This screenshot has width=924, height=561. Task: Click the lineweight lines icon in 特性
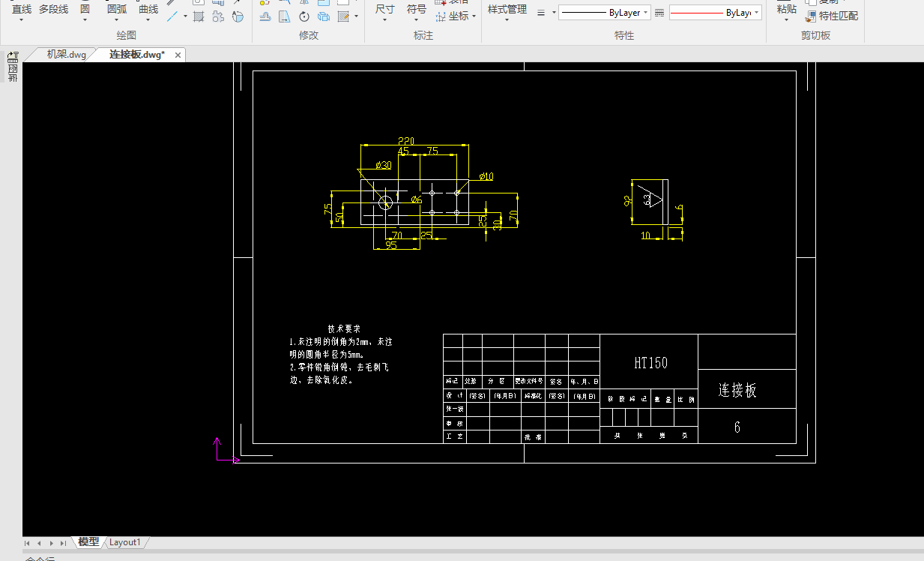[542, 13]
